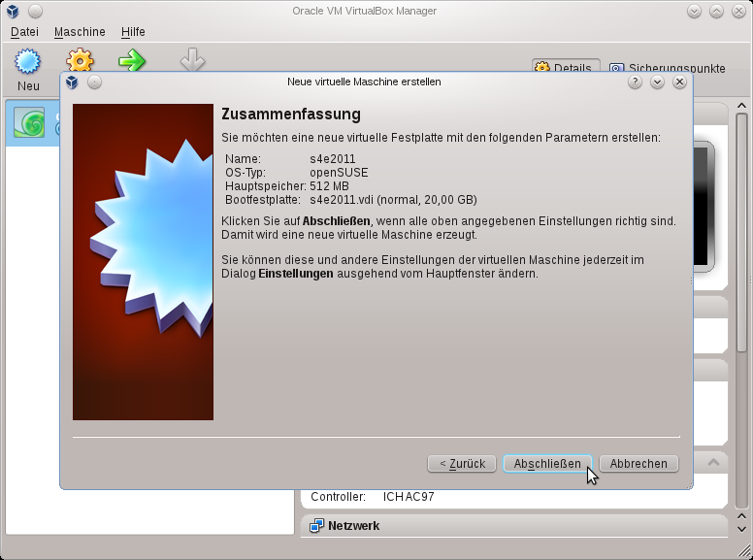Click the grey down-arrow Discard toolbar icon
753x560 pixels.
pyautogui.click(x=192, y=59)
